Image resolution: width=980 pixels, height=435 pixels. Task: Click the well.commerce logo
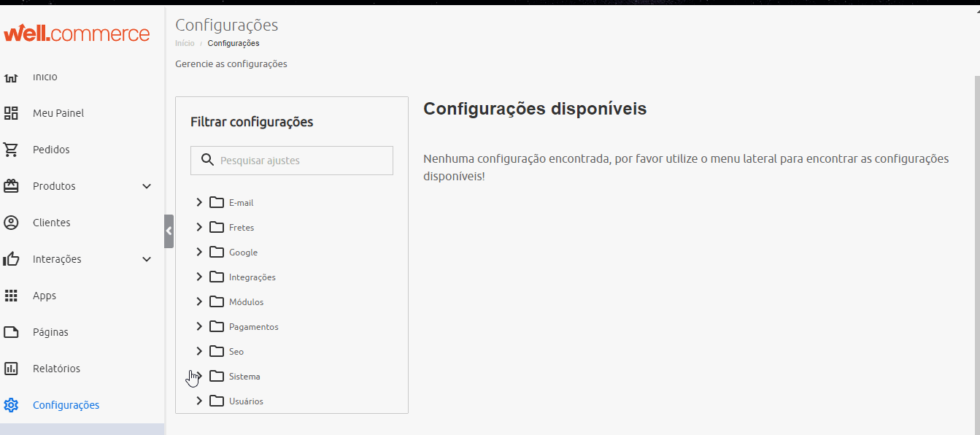tap(77, 34)
